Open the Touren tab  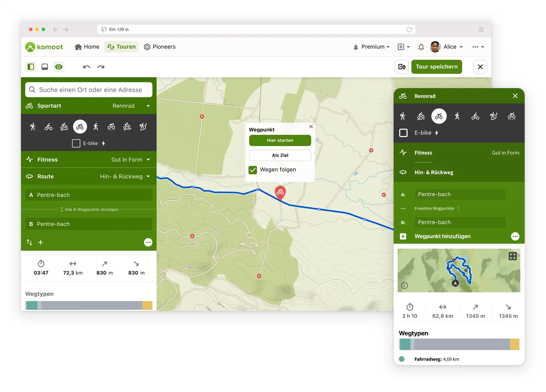coord(122,47)
